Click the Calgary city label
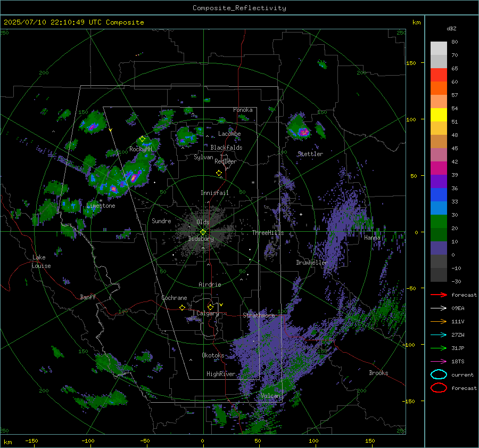 208,313
